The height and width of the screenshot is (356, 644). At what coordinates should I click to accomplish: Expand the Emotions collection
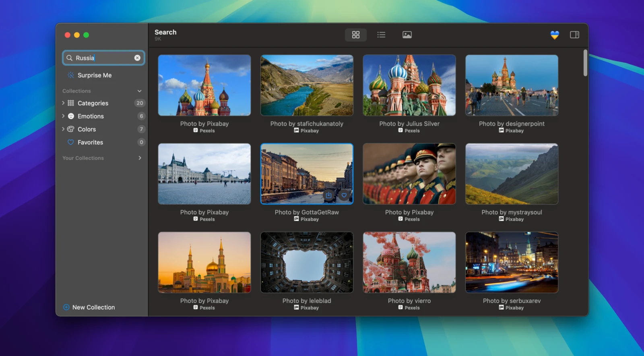(x=63, y=116)
